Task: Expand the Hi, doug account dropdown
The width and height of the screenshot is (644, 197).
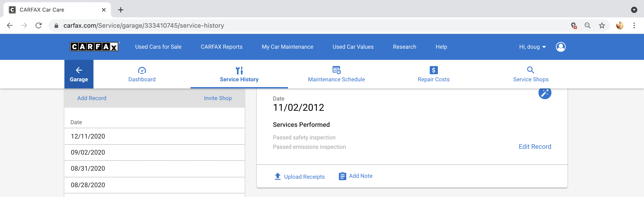Action: tap(532, 47)
